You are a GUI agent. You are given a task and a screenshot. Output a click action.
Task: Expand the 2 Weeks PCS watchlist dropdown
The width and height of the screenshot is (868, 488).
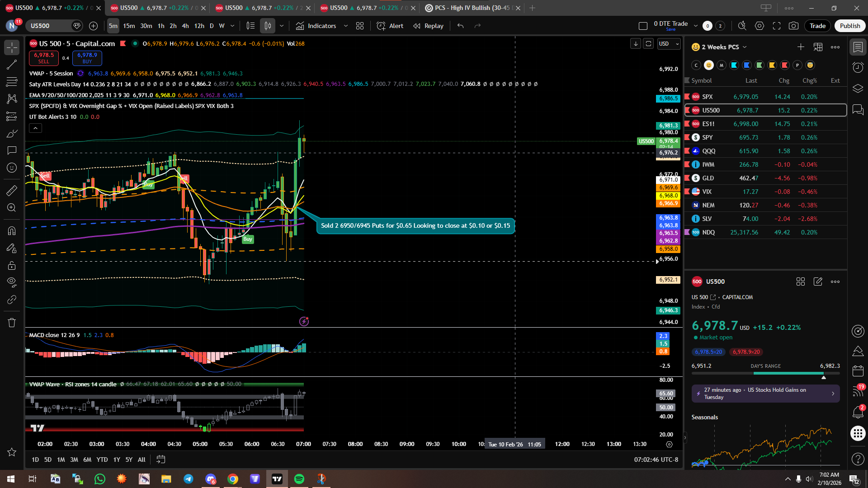tap(745, 47)
